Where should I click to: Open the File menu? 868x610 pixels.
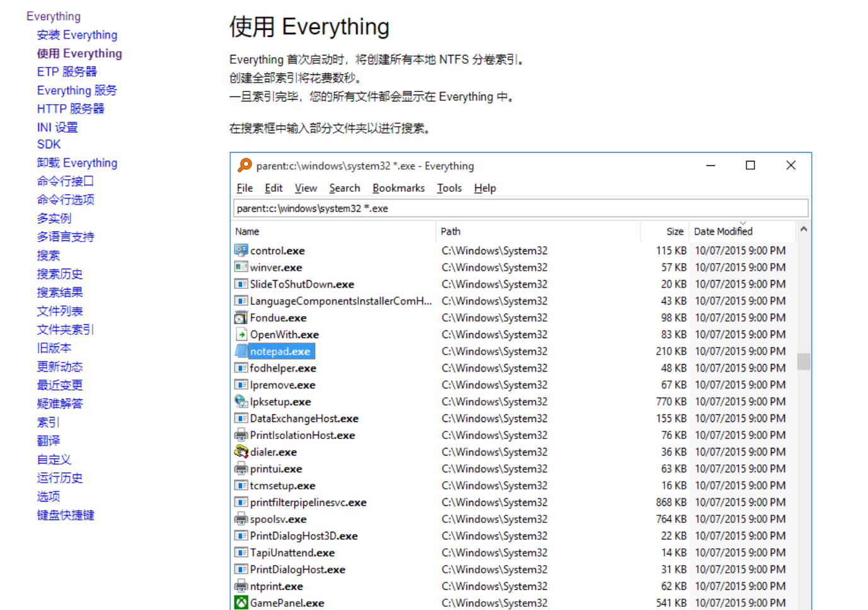click(x=245, y=188)
